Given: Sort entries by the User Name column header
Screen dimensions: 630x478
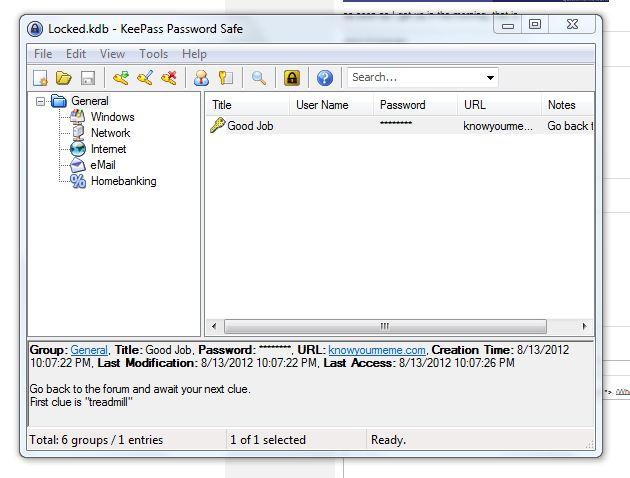Looking at the screenshot, I should point(331,105).
